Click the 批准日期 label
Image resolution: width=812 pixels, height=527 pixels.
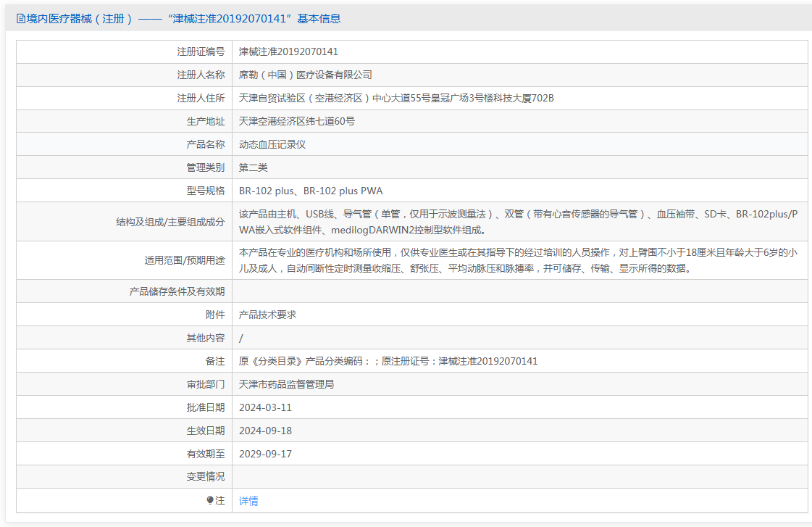point(206,407)
